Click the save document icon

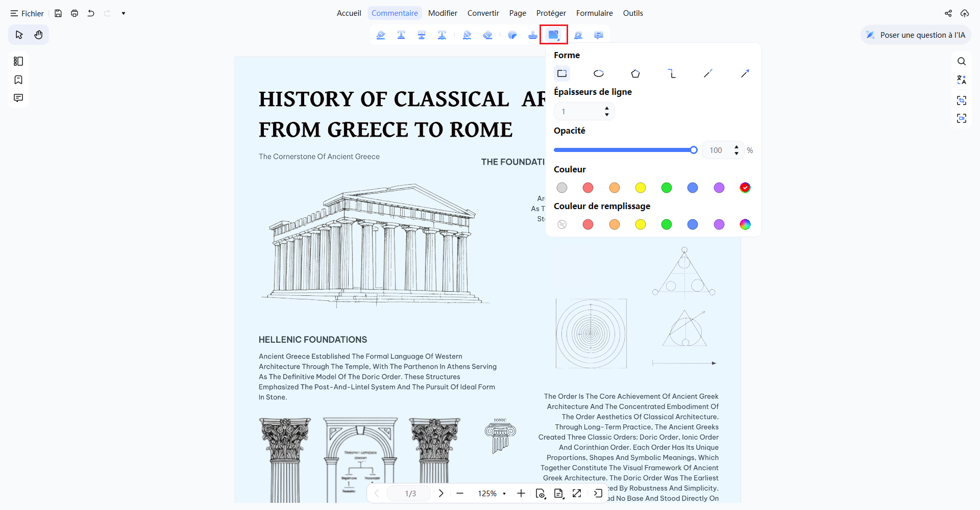58,13
